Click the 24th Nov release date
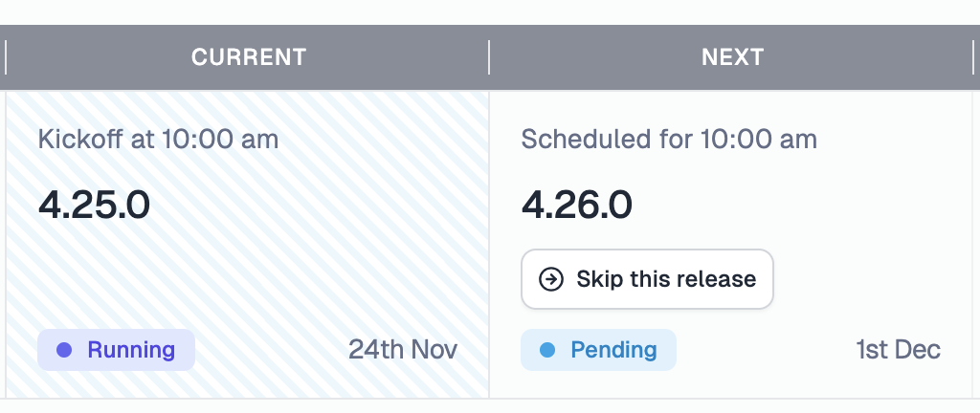The height and width of the screenshot is (413, 980). point(403,350)
